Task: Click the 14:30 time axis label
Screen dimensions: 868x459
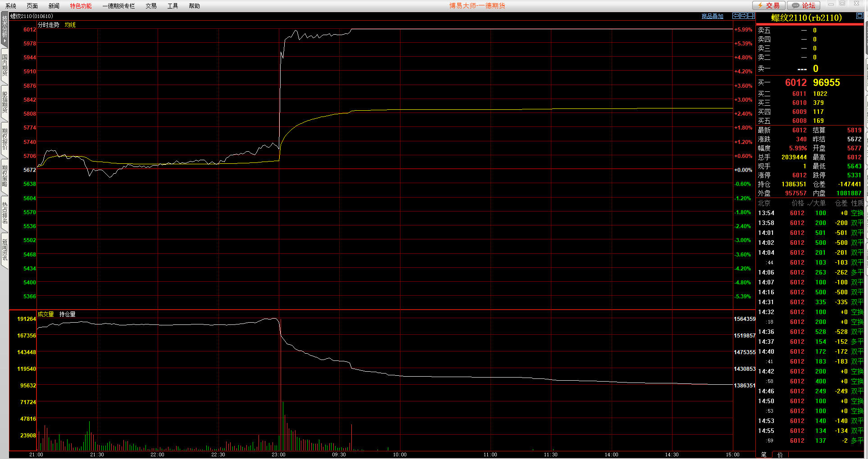Action: tap(672, 454)
